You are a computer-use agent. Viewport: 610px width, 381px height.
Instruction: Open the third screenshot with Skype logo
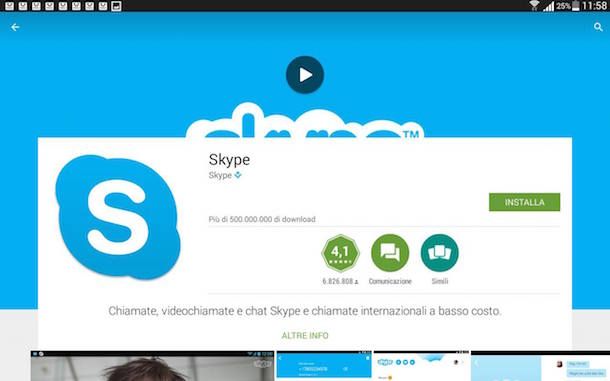(422, 366)
